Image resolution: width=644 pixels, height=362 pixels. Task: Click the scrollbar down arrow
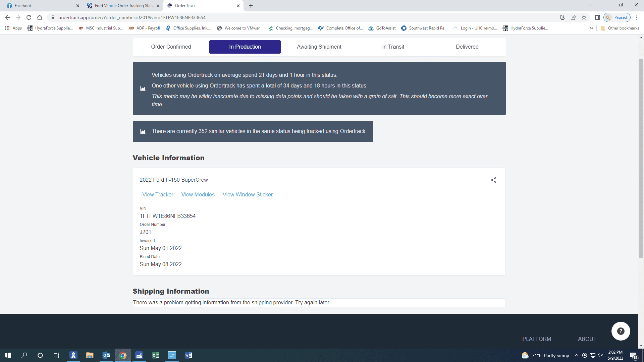pos(641,346)
